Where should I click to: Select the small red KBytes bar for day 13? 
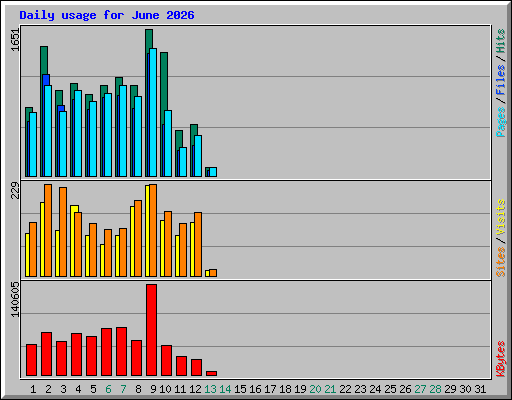pyautogui.click(x=211, y=374)
